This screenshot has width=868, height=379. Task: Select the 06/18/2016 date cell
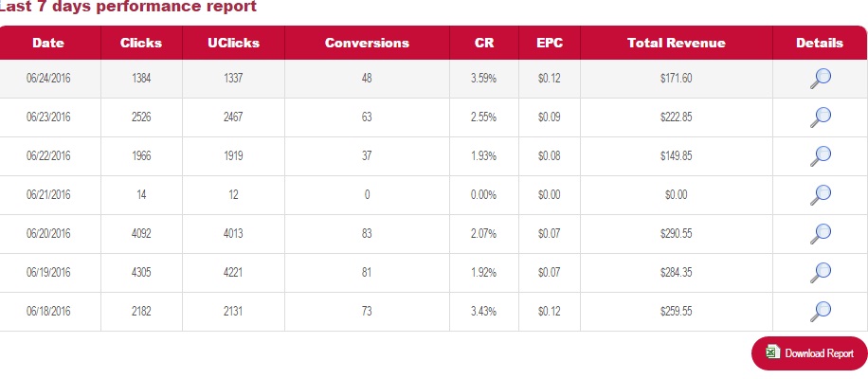pyautogui.click(x=48, y=311)
